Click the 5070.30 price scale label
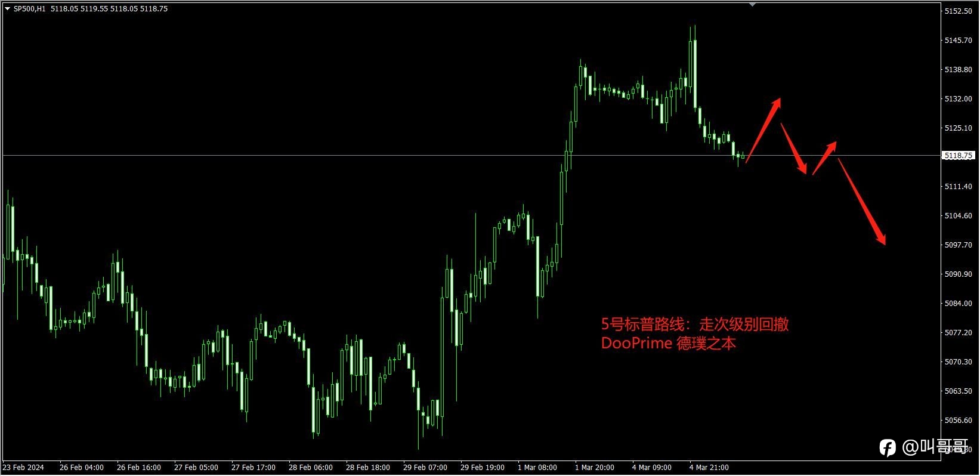The height and width of the screenshot is (476, 980). pos(958,362)
